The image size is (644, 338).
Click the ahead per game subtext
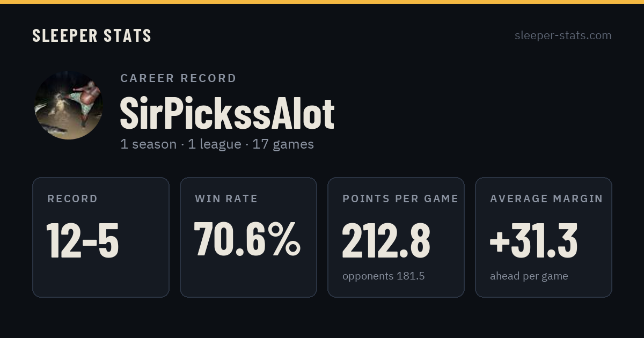[x=529, y=276]
